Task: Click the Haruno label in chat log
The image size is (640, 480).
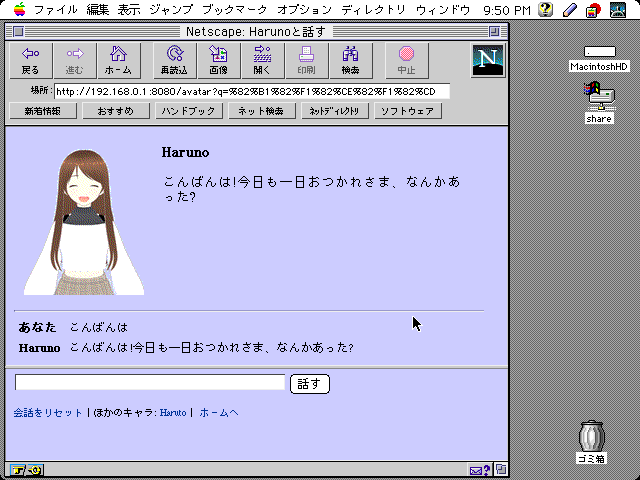Action: pos(40,348)
